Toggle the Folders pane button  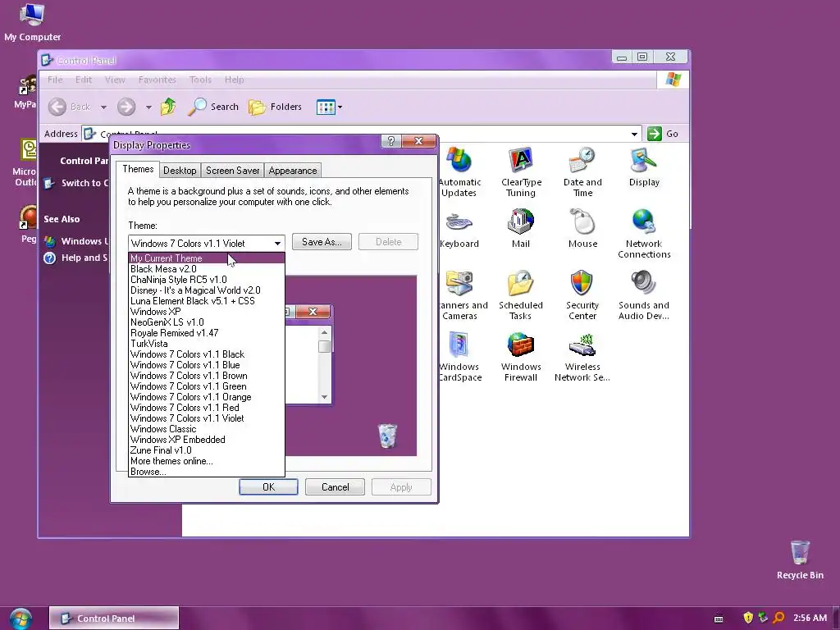(276, 107)
